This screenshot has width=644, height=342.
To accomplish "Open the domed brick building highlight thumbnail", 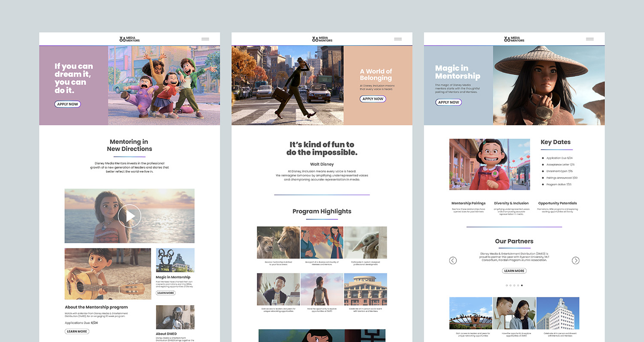I will tap(365, 289).
